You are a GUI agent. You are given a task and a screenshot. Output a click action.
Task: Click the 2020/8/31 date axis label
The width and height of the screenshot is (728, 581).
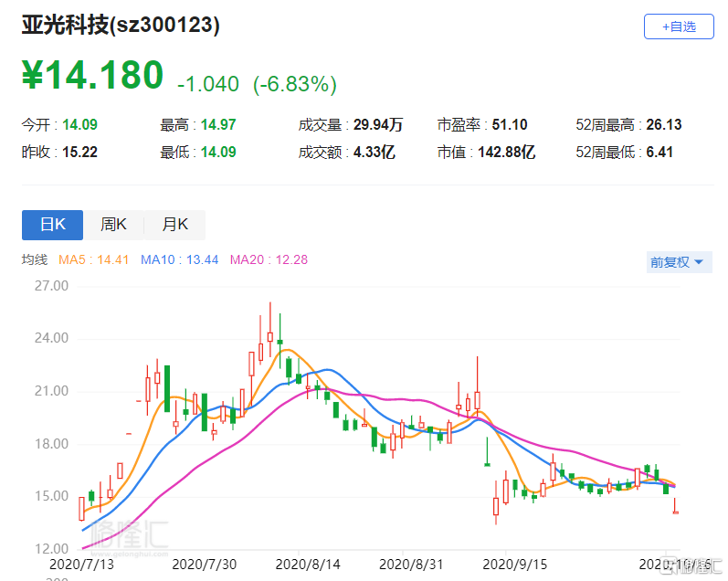pos(411,565)
